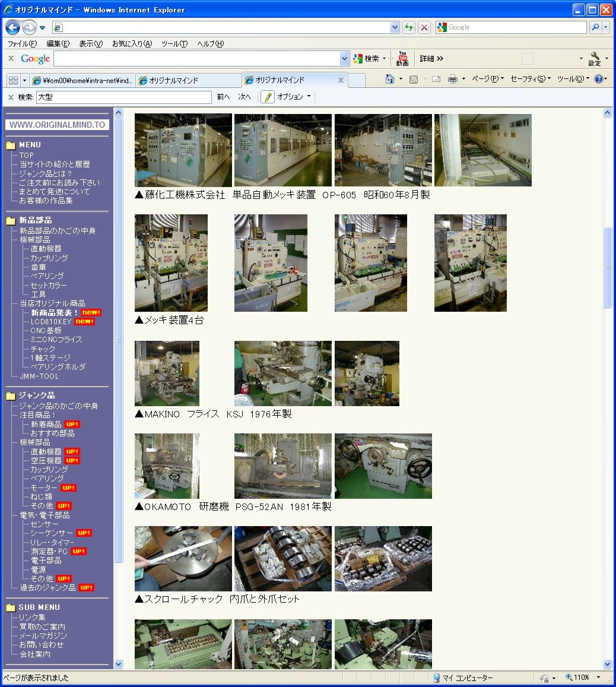Image resolution: width=616 pixels, height=687 pixels.
Task: Close the find bar with X
Action: [x=11, y=97]
